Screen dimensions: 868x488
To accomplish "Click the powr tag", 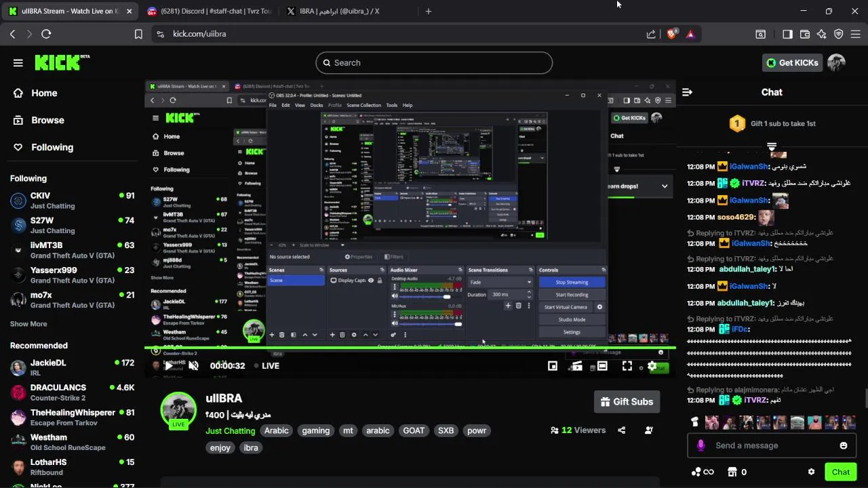I will click(x=477, y=430).
